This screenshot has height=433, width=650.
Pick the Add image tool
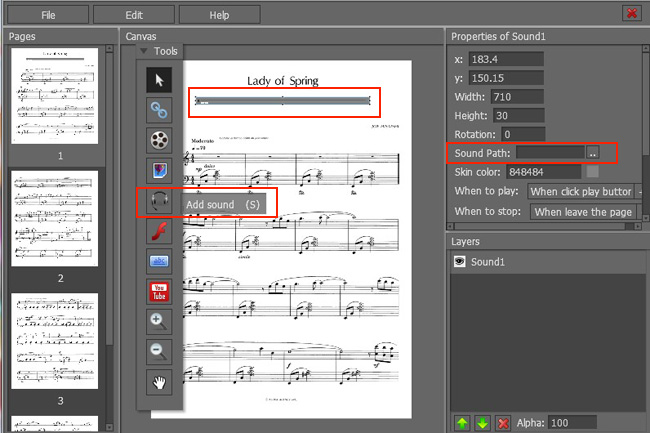[159, 170]
